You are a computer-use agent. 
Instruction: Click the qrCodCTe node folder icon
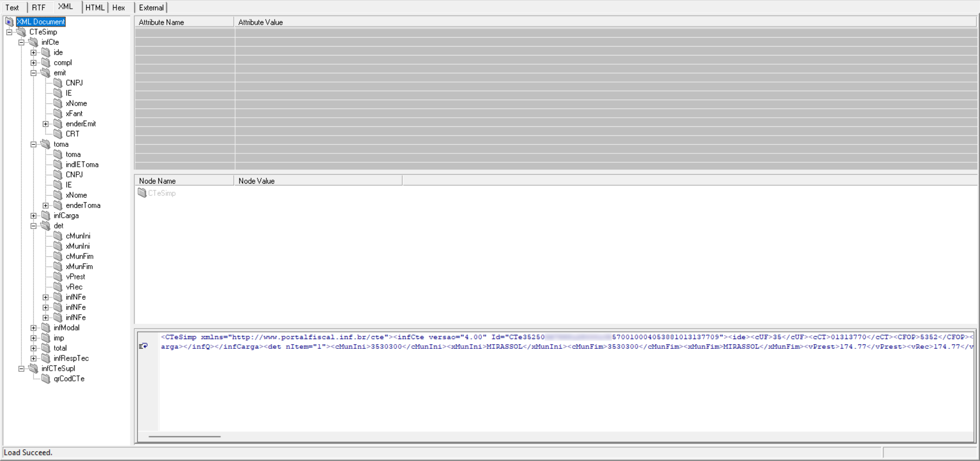coord(46,378)
